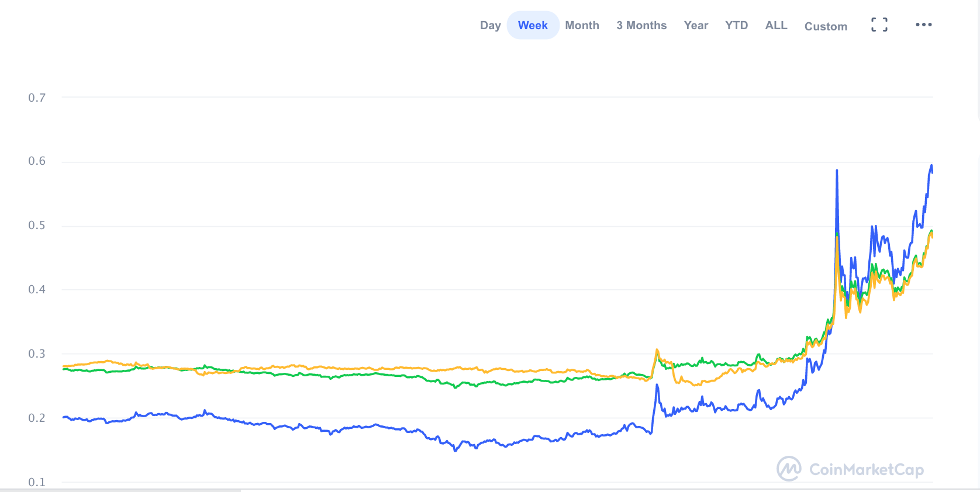Open the Custom date range picker

(826, 26)
